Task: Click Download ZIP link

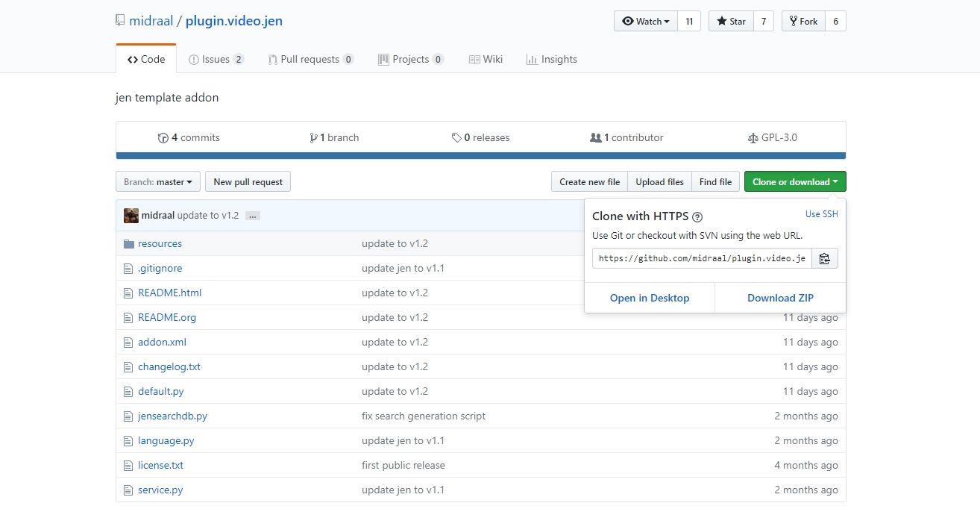Action: pyautogui.click(x=780, y=298)
